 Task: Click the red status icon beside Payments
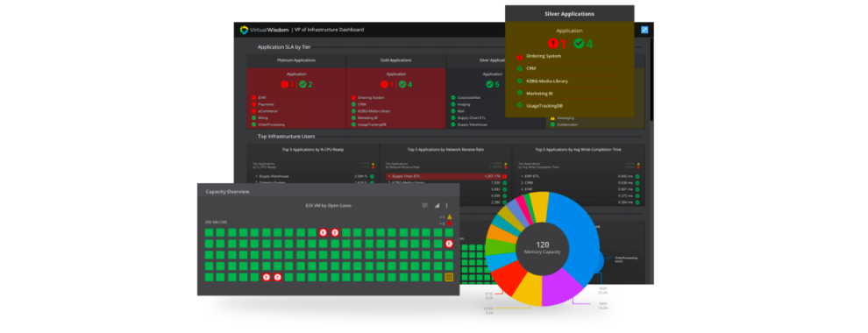[x=253, y=104]
